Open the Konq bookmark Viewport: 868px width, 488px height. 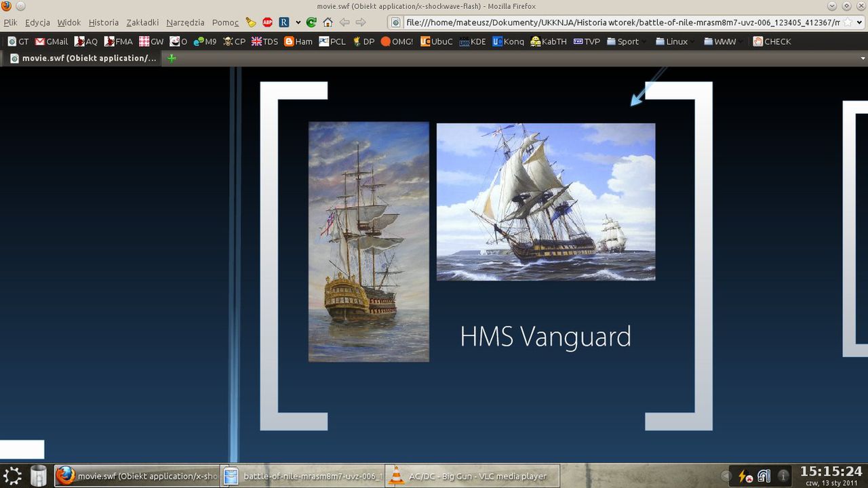point(508,41)
